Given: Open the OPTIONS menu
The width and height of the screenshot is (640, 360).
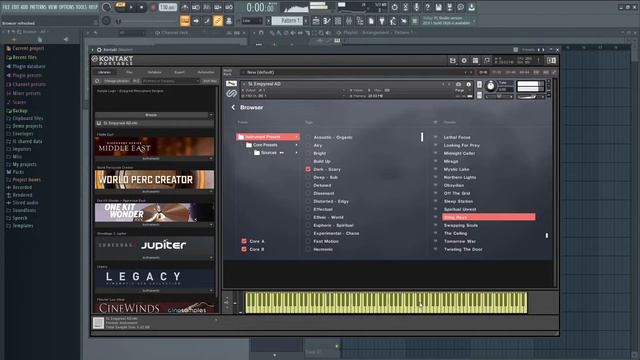Looking at the screenshot, I should tap(67, 7).
